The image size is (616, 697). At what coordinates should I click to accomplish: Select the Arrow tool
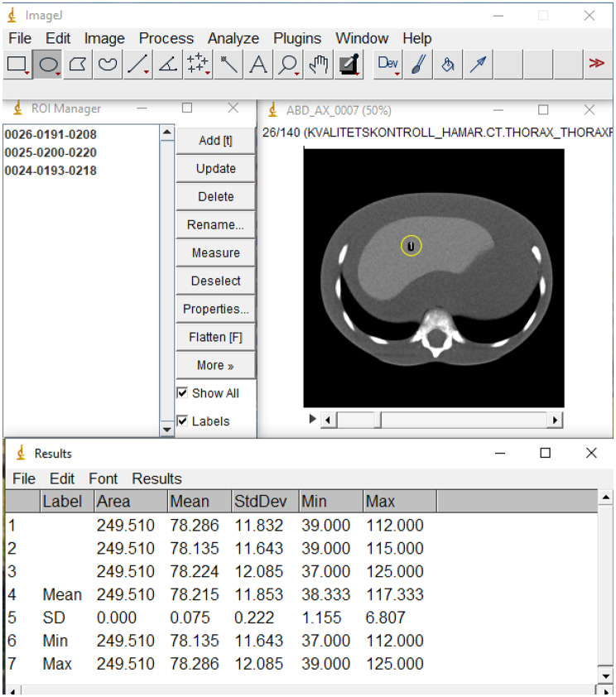pos(479,65)
